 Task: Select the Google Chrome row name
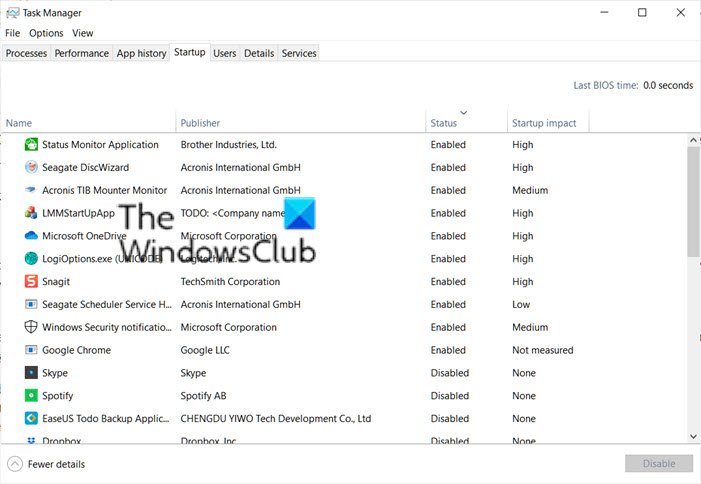[x=76, y=350]
